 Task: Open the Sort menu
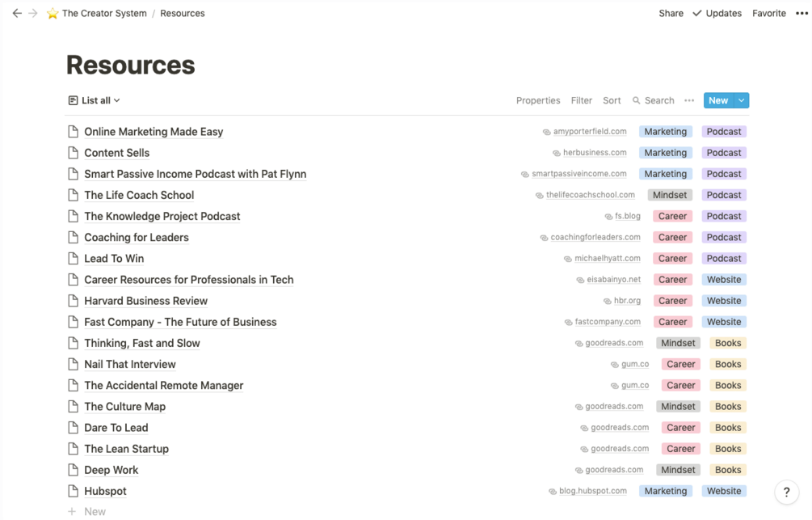612,100
